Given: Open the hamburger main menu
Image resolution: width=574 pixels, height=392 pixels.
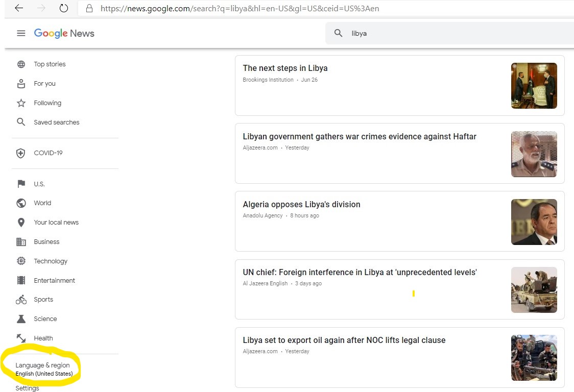Looking at the screenshot, I should point(21,33).
